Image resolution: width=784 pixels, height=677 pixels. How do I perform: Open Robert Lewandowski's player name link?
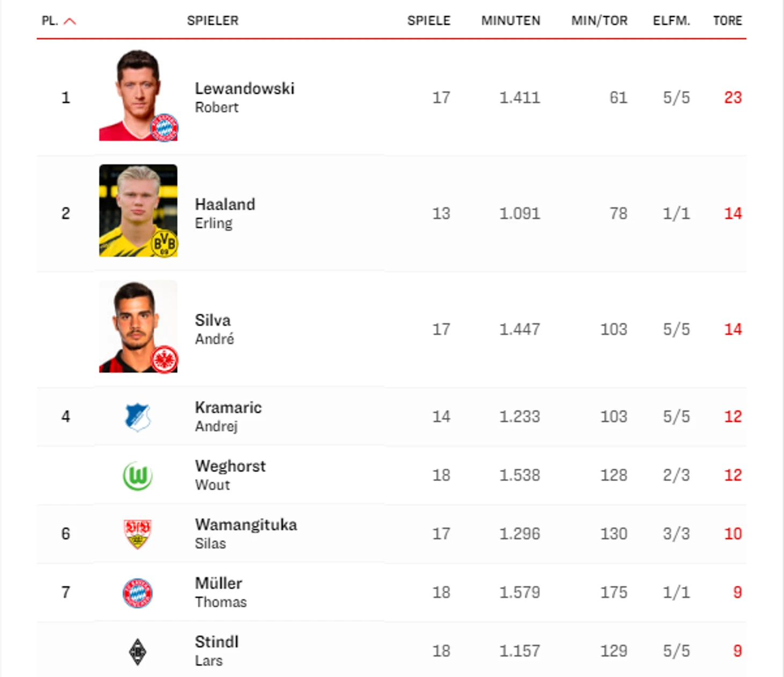pyautogui.click(x=244, y=89)
